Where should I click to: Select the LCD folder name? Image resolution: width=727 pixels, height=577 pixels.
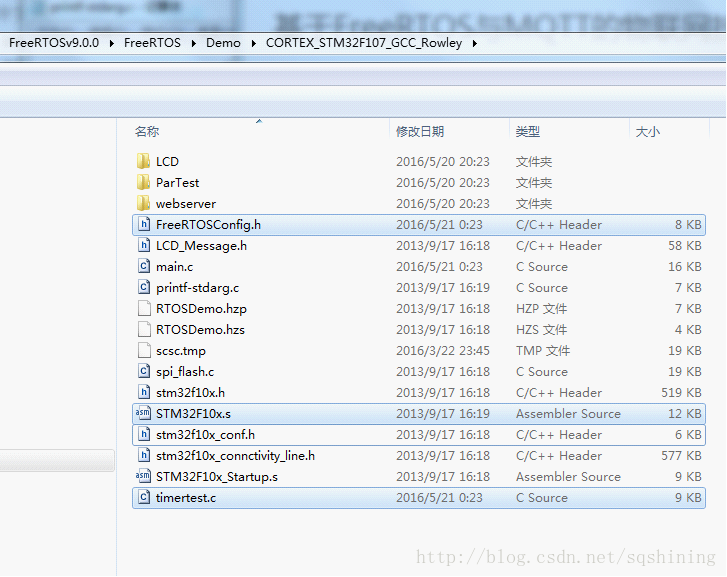[167, 161]
